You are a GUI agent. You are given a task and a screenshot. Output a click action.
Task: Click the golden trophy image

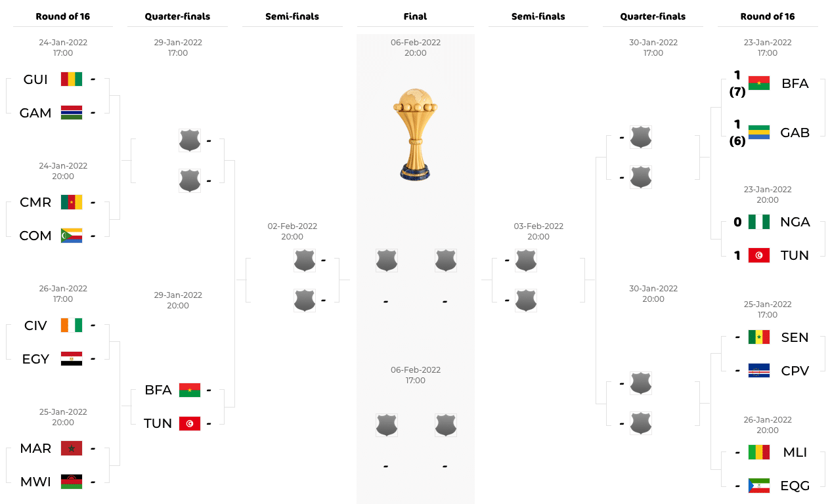click(415, 133)
